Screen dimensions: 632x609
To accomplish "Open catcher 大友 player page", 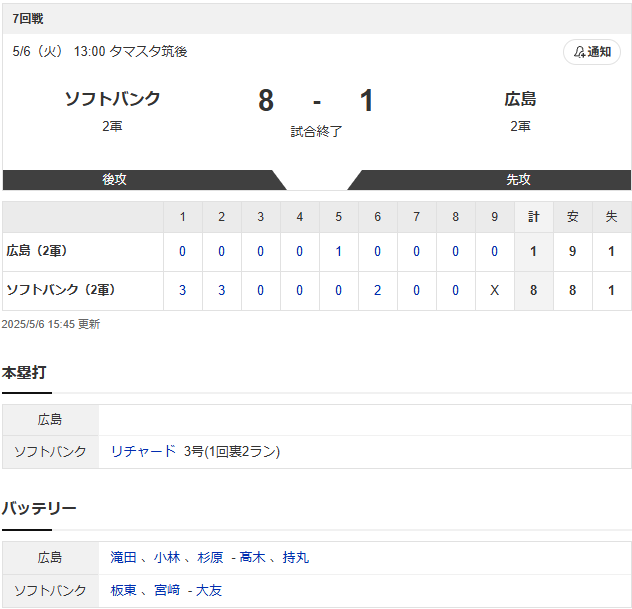I will 209,590.
